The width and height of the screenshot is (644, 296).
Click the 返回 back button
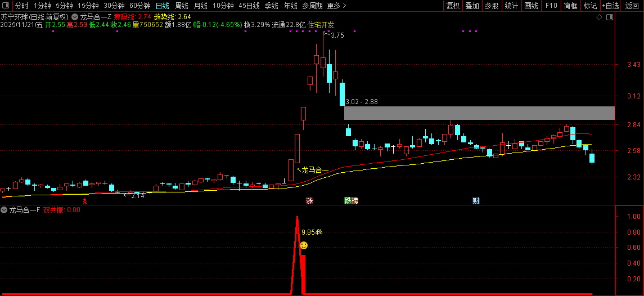632,6
